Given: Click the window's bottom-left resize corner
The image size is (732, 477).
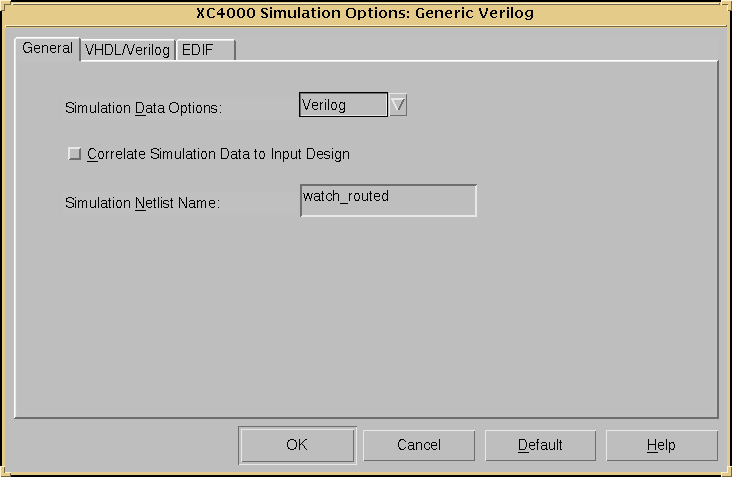Looking at the screenshot, I should click(5, 471).
